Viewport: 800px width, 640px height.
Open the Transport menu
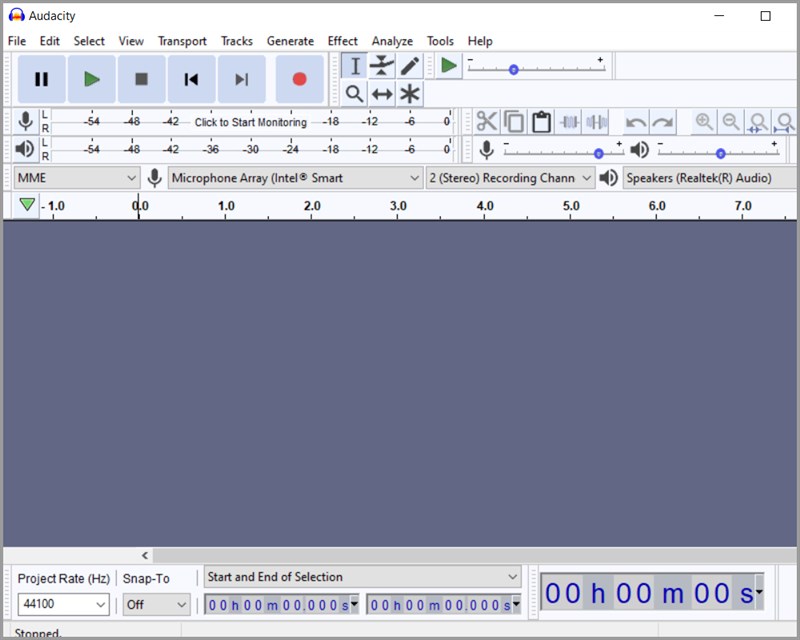click(182, 41)
